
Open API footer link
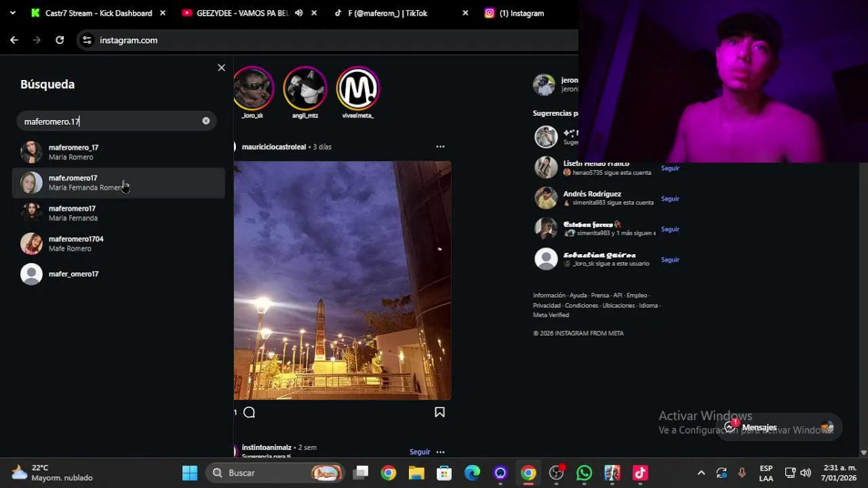coord(618,296)
